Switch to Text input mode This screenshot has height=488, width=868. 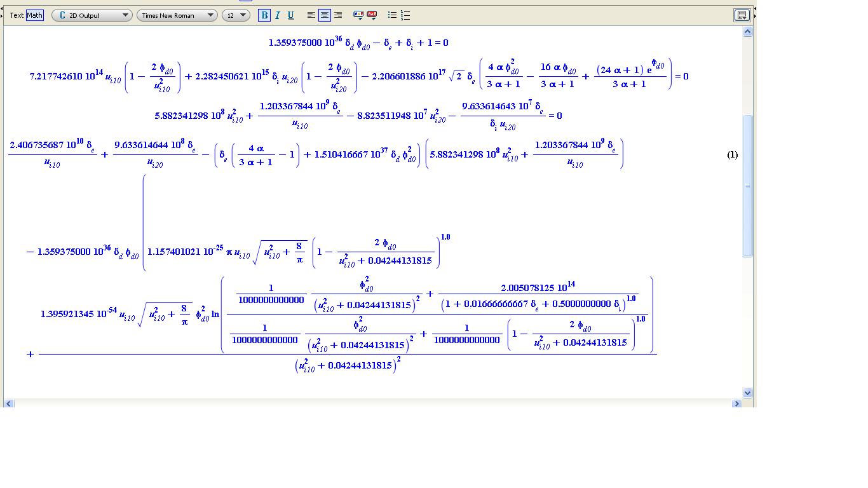coord(17,15)
